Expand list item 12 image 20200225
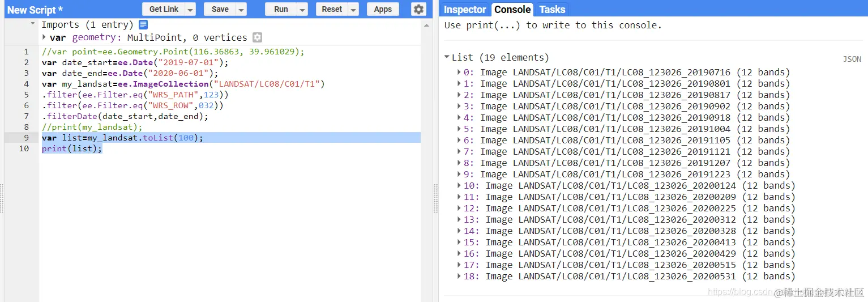Screen dimensions: 868x302 click(459, 208)
